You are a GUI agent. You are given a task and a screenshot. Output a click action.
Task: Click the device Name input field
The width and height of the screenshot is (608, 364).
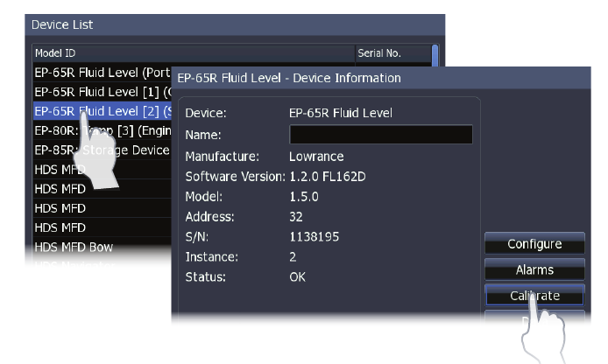point(380,135)
